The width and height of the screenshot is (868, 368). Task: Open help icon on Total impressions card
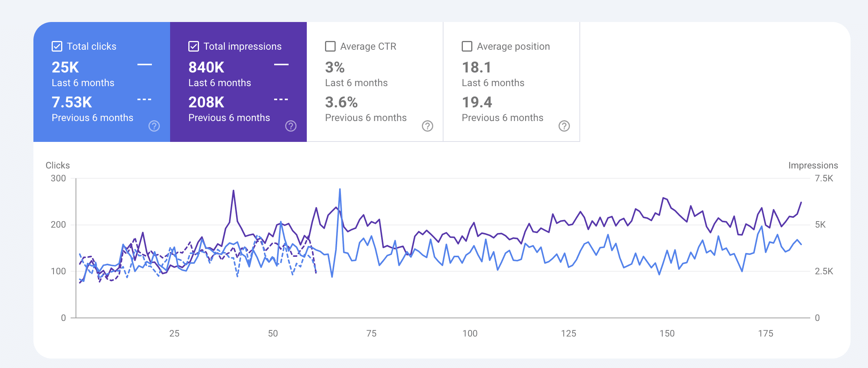tap(291, 126)
